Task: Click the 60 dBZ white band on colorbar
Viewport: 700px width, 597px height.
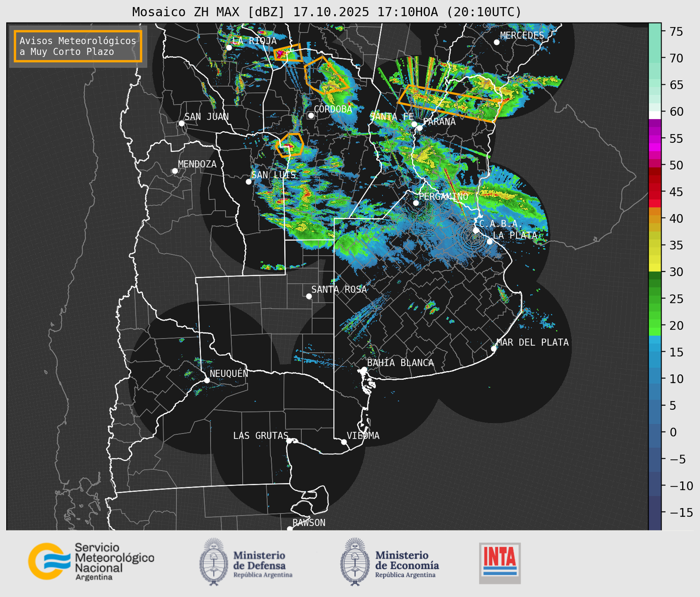Action: pos(655,115)
